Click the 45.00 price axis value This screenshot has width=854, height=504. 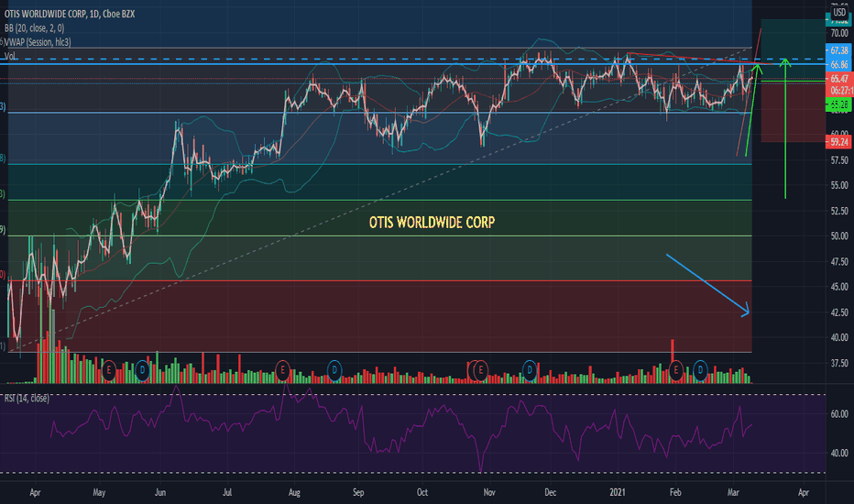click(x=839, y=287)
